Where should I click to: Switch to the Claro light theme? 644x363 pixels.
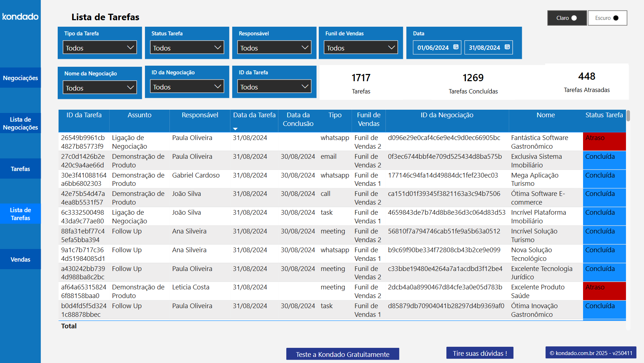567,18
